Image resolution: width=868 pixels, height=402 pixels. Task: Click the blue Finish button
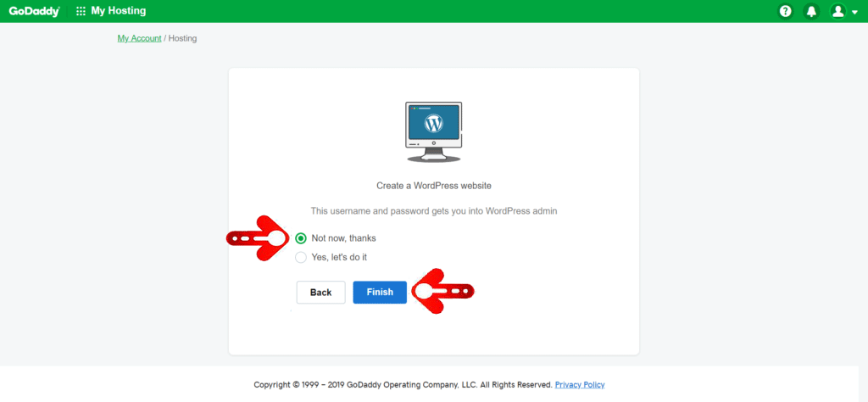(x=380, y=293)
